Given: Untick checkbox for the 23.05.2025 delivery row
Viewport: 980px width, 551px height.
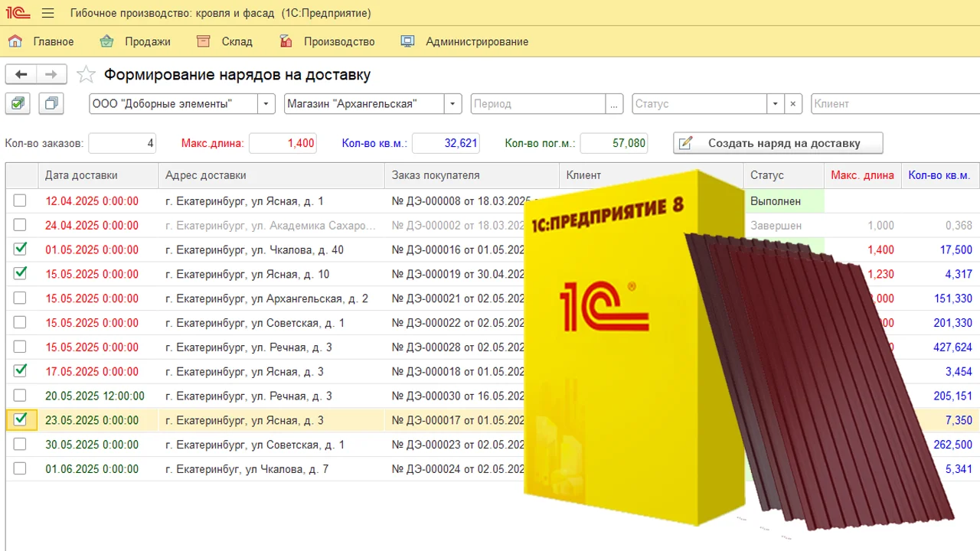Looking at the screenshot, I should coord(20,420).
